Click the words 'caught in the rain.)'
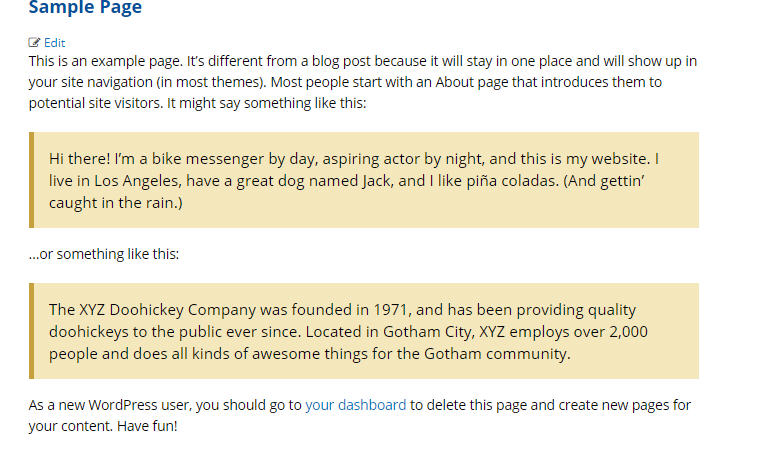 click(x=116, y=203)
